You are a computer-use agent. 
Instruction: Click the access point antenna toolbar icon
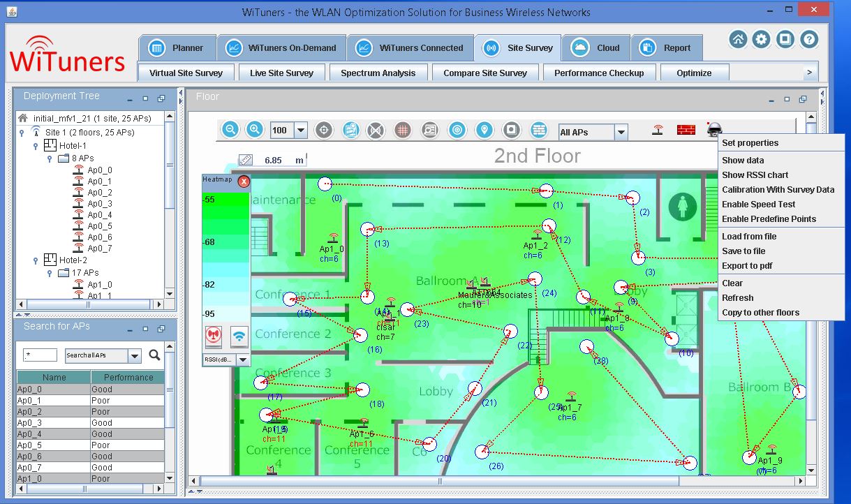pyautogui.click(x=658, y=130)
